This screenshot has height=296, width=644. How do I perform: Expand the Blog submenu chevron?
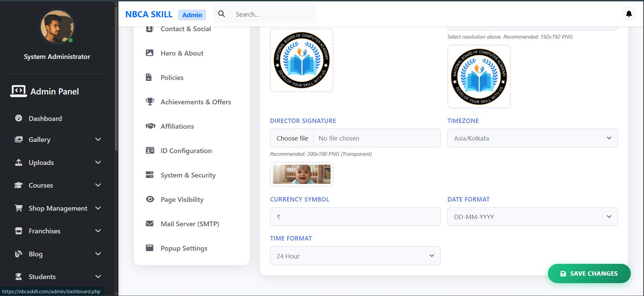(98, 254)
